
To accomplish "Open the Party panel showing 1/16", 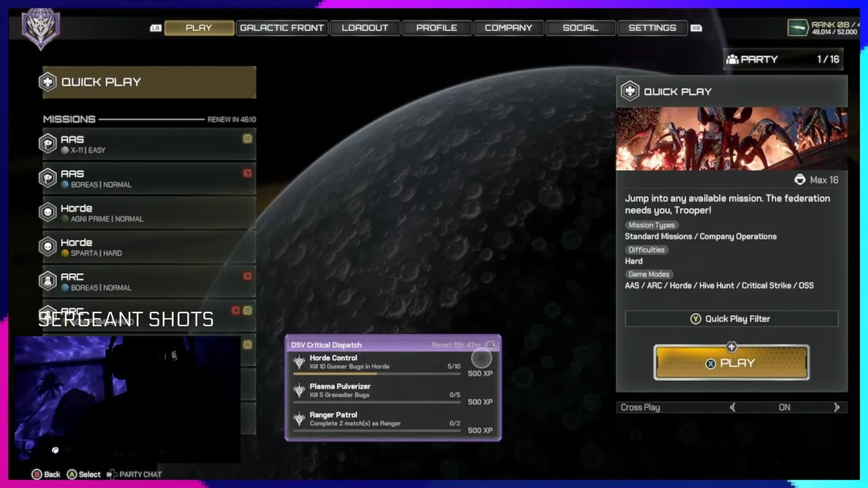I will [783, 60].
